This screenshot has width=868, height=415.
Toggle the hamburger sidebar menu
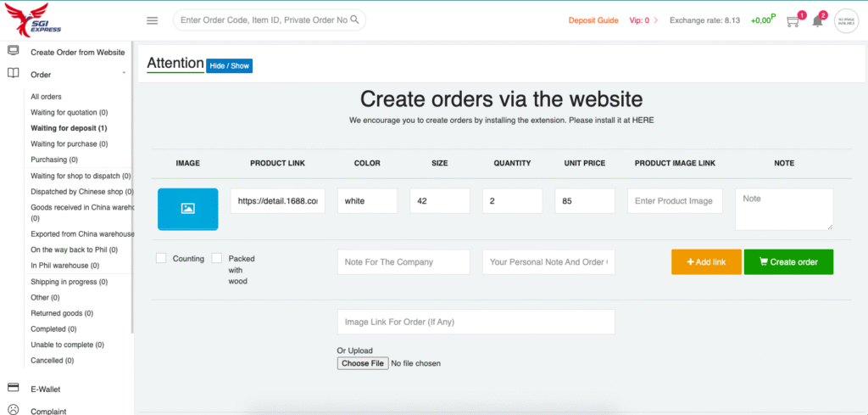[x=153, y=20]
